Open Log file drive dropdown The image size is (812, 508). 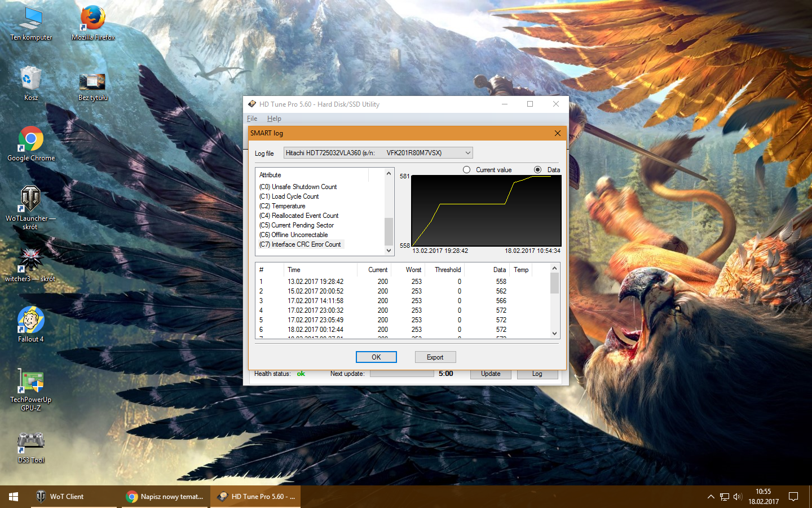click(378, 153)
